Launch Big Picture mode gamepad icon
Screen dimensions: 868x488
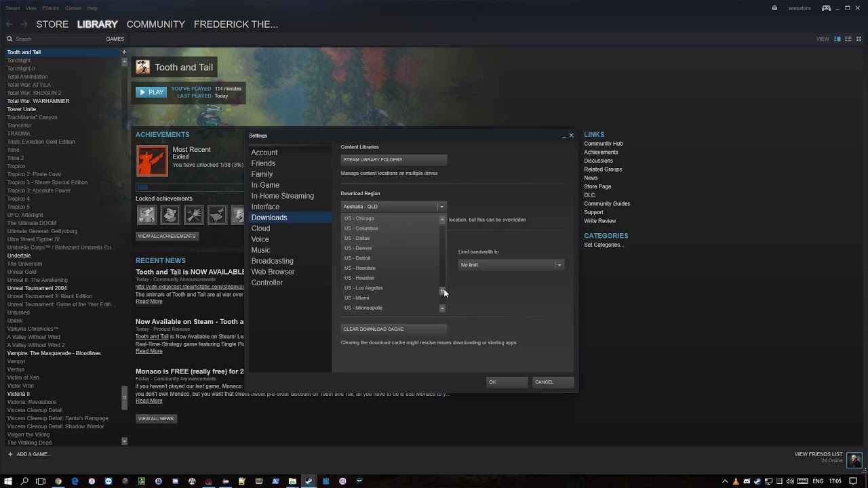[x=827, y=8]
